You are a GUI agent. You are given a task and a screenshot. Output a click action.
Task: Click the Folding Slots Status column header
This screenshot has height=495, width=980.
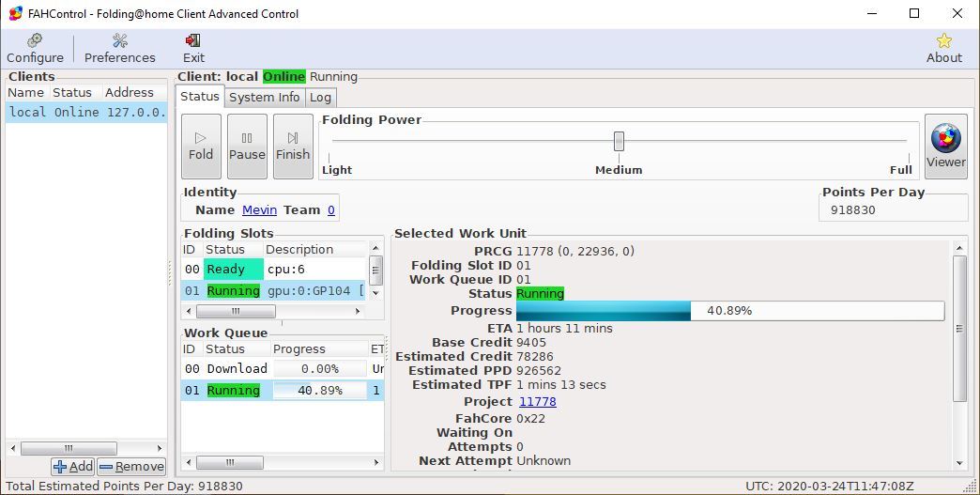point(233,249)
